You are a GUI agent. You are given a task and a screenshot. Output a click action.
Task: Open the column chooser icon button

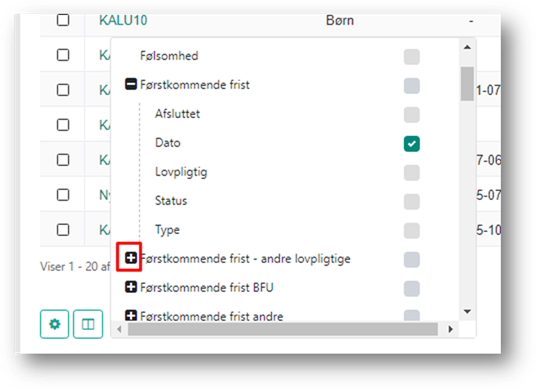pyautogui.click(x=88, y=324)
